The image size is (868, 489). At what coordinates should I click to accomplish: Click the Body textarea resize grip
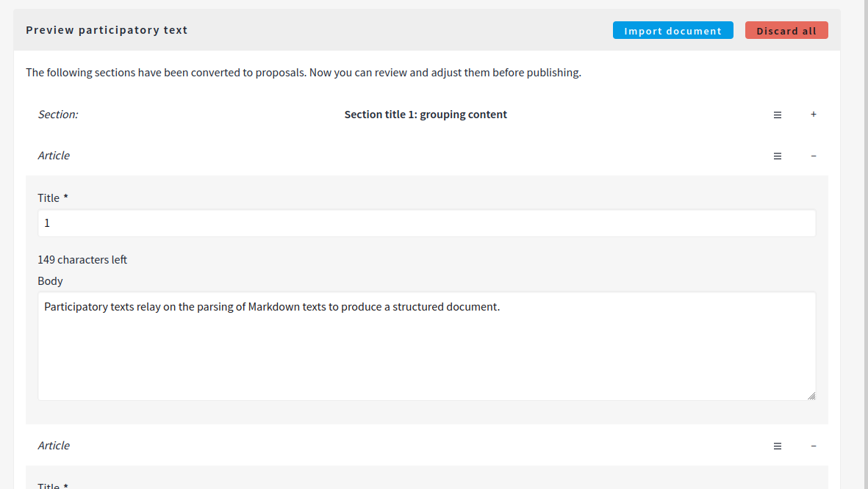point(811,396)
